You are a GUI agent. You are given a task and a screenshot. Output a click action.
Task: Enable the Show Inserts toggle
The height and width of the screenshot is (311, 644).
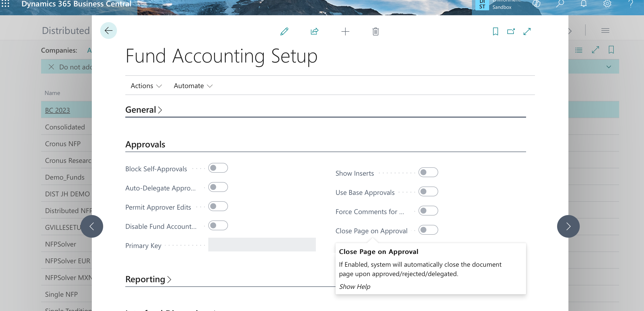(x=428, y=172)
